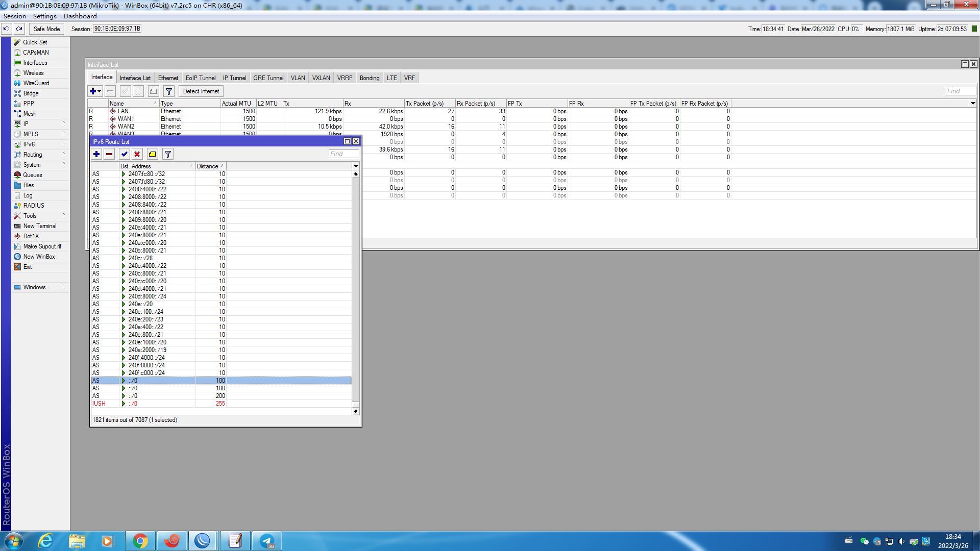Click the IPv6 Route List scroll down arrow
980x551 pixels.
pos(356,411)
